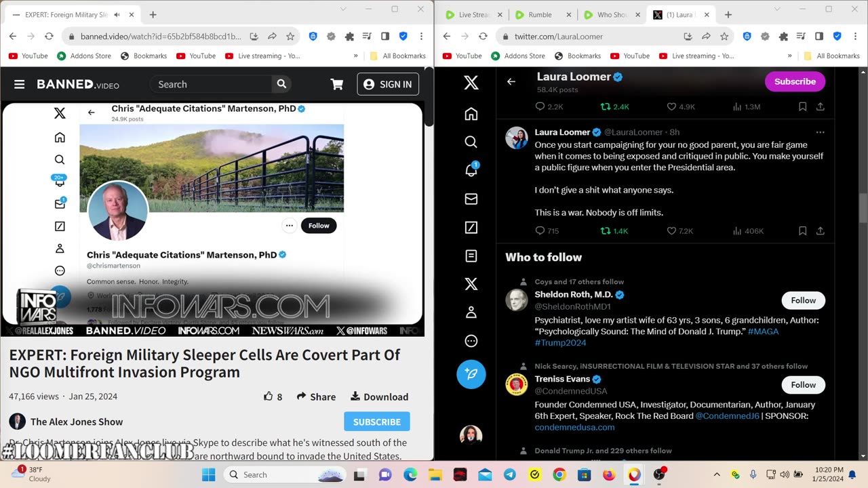
Task: Open All Bookmarks folder in Twitter window
Action: click(x=831, y=56)
